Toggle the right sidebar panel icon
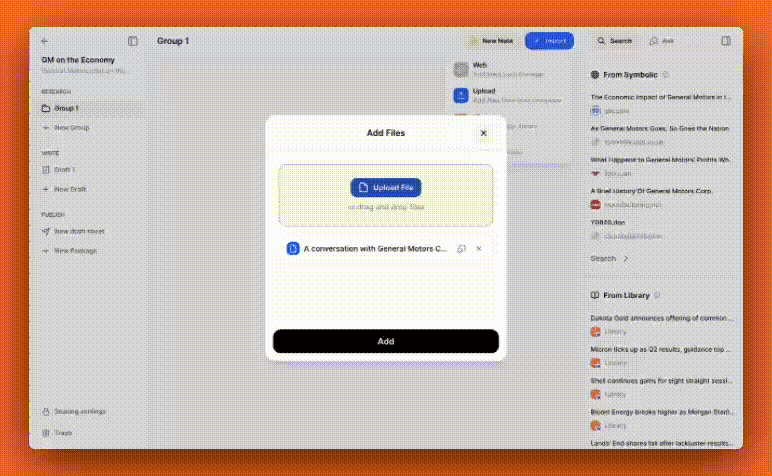The height and width of the screenshot is (476, 772). pos(726,41)
